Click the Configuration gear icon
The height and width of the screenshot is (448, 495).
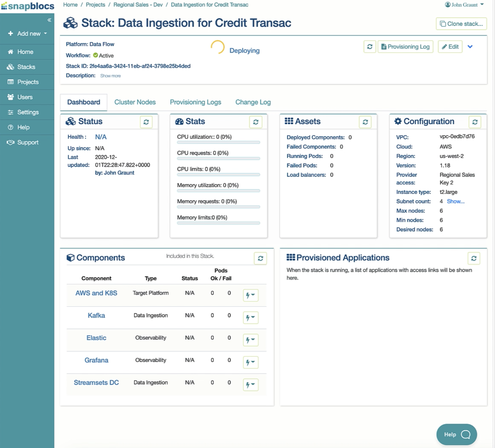click(398, 121)
